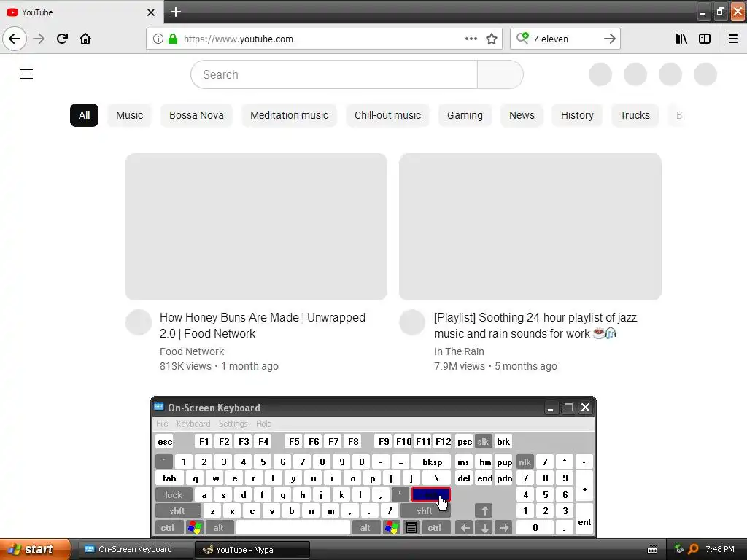Click the In The Rain channel avatar
747x560 pixels.
click(x=412, y=322)
